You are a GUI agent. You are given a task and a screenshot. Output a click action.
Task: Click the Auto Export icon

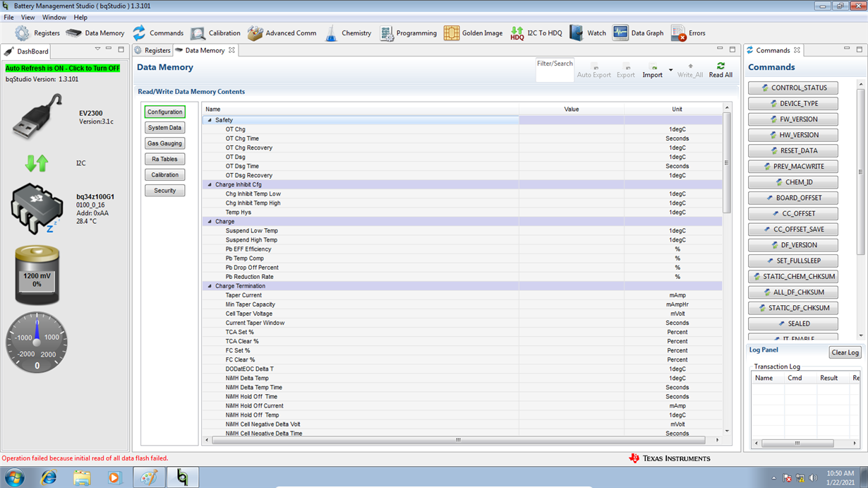coord(594,67)
